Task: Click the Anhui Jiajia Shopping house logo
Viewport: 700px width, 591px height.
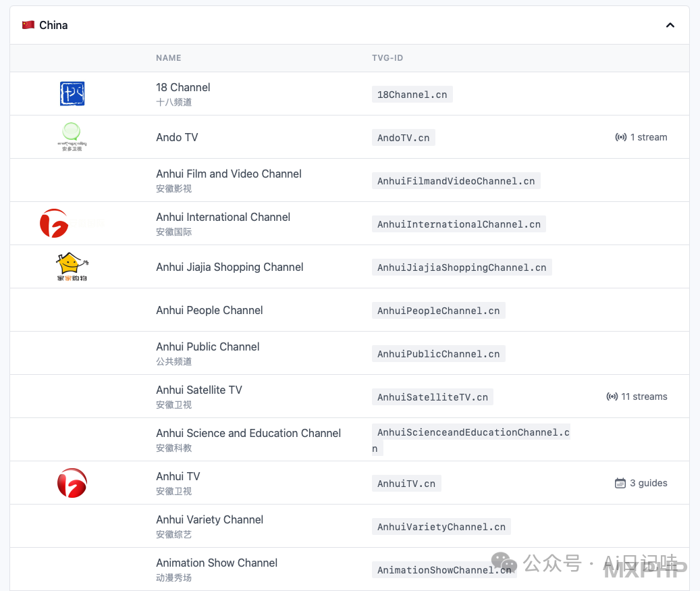Action: (x=72, y=267)
